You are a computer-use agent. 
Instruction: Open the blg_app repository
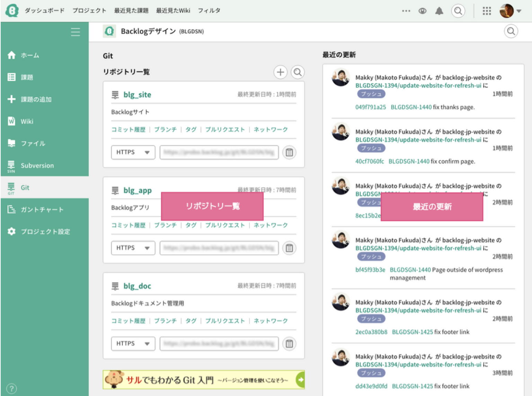(x=138, y=190)
